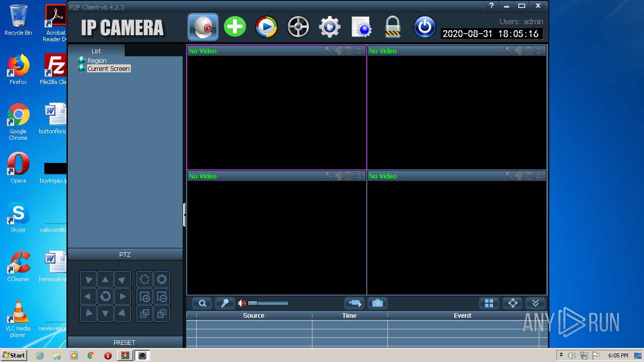Select the bottom-right No Video pane

pos(457,232)
